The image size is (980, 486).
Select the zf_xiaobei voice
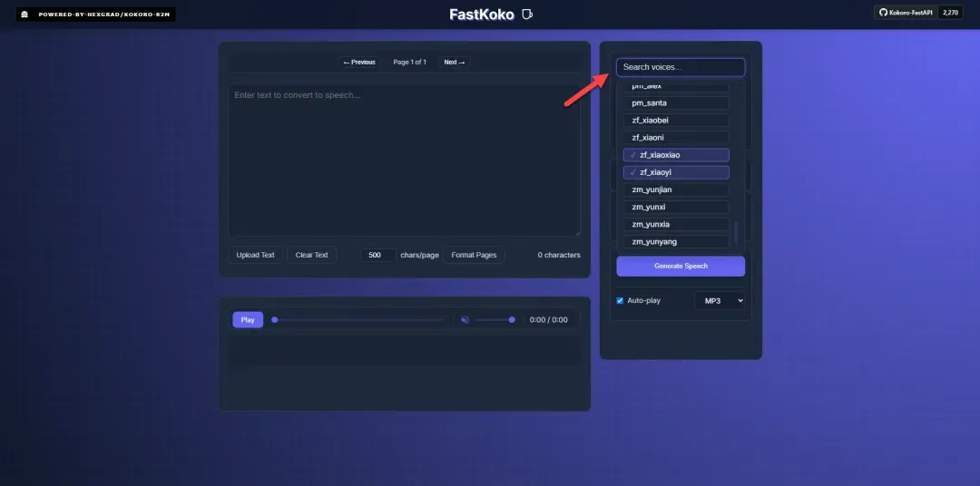(676, 121)
